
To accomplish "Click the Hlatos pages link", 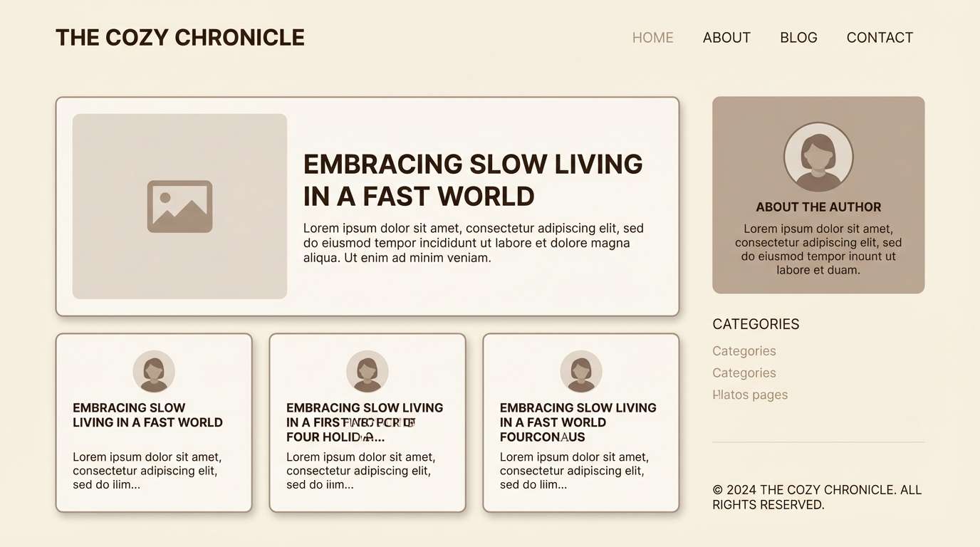I will tap(750, 394).
